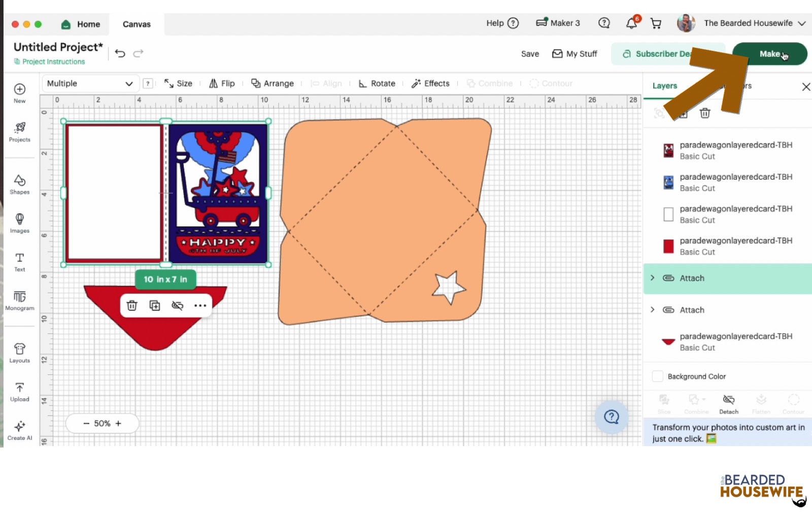This screenshot has height=516, width=812.
Task: Switch to the Canvas tab
Action: pos(137,24)
